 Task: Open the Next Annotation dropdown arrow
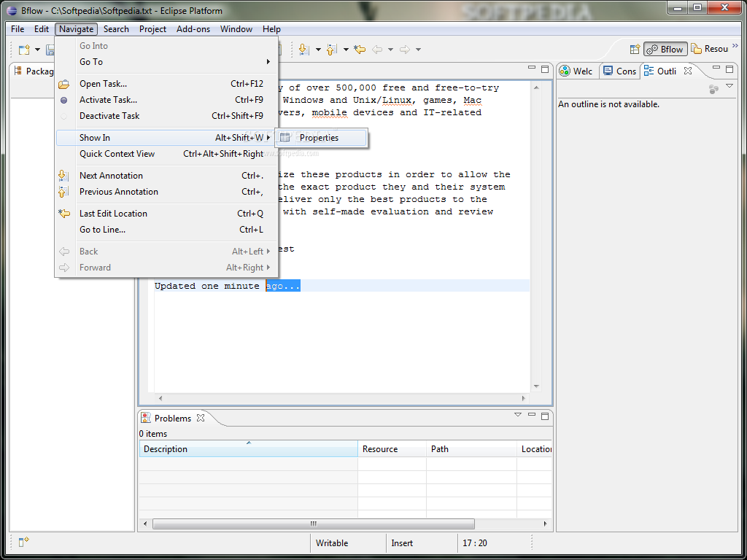click(318, 50)
